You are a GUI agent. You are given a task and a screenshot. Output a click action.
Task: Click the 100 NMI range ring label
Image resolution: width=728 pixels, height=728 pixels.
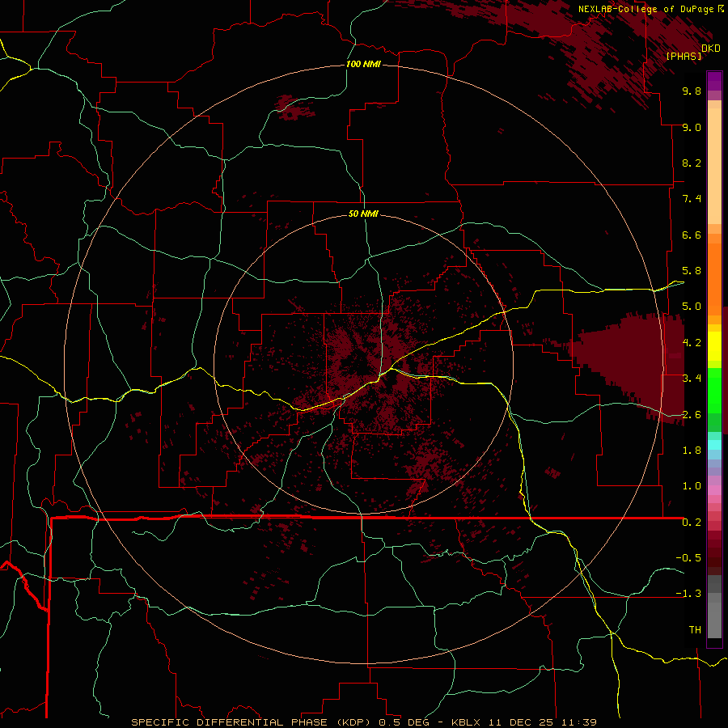coord(363,64)
